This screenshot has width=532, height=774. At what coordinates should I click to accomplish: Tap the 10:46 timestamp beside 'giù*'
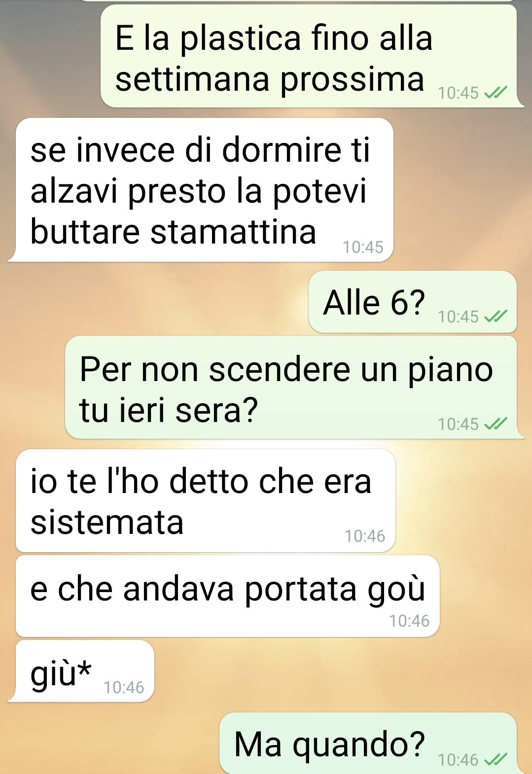tap(124, 687)
